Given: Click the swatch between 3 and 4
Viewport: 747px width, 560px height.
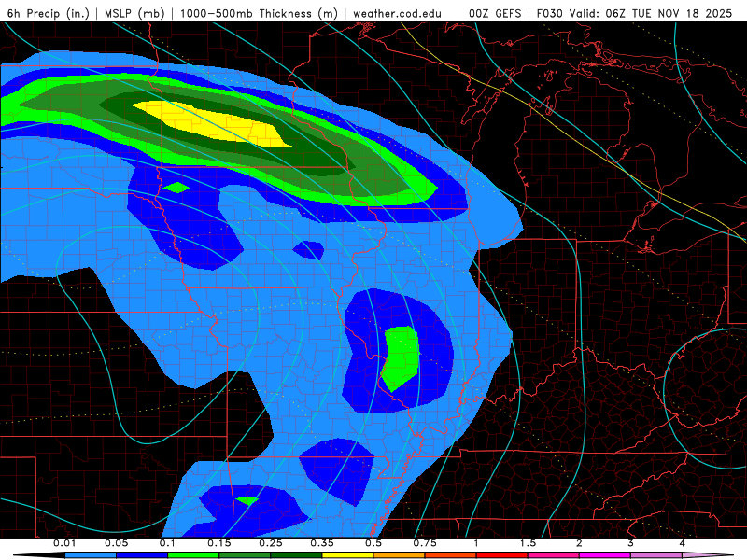Looking at the screenshot, I should [656, 555].
